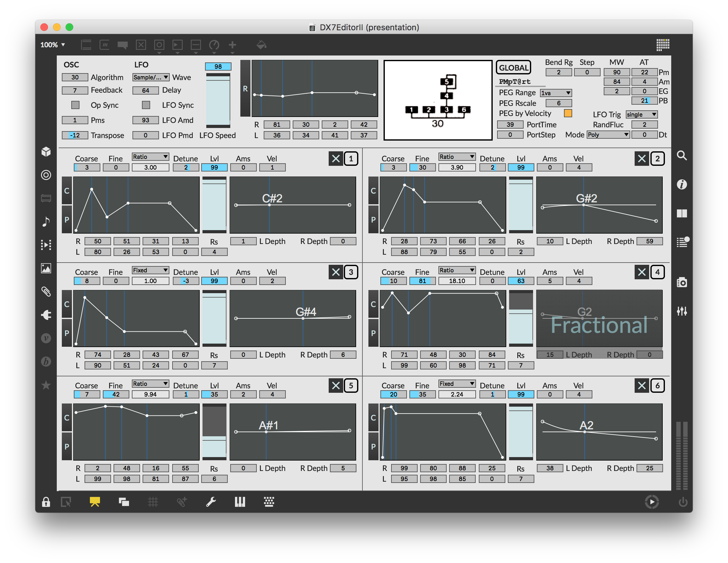Viewport: 728px width, 563px height.
Task: Click the book icon on right sidebar
Action: tap(682, 213)
